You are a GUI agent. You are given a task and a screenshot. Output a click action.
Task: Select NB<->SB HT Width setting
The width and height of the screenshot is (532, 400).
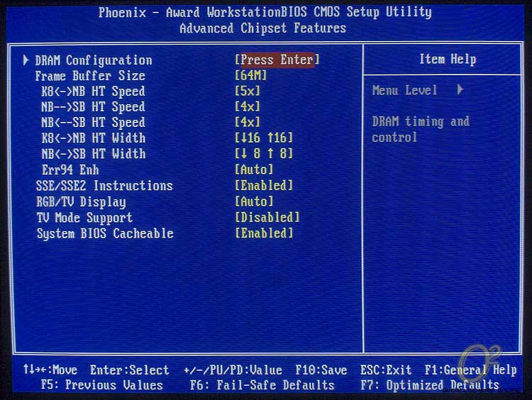[94, 154]
